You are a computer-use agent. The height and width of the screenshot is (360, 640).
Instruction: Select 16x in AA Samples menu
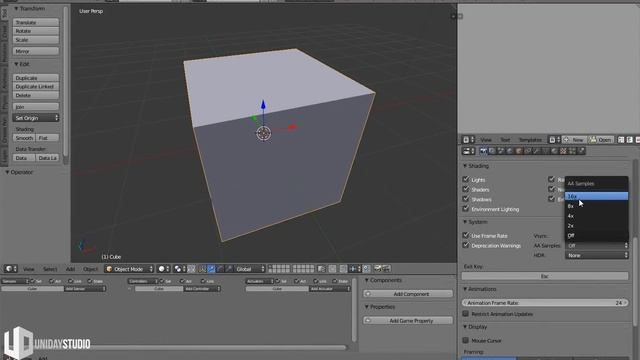[x=596, y=196]
